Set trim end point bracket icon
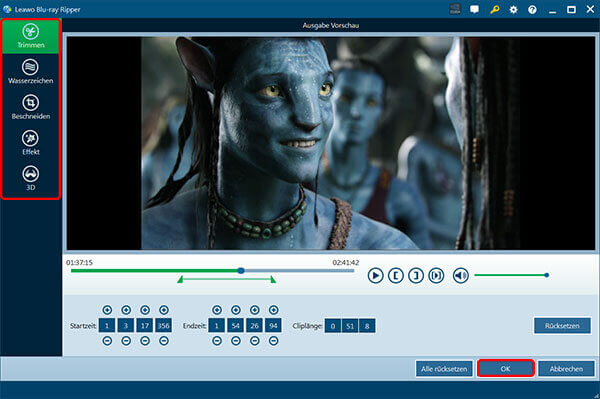This screenshot has width=600, height=399. [x=416, y=275]
